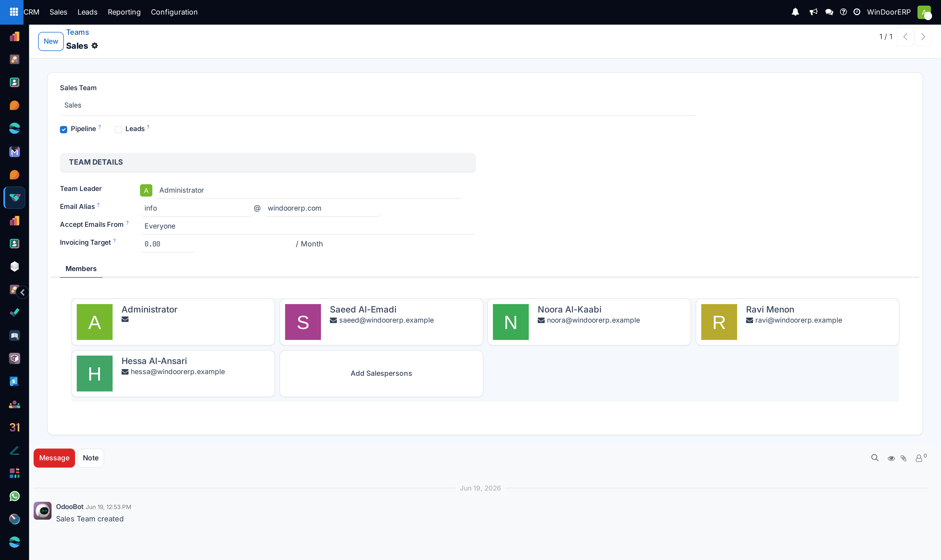Open the Ravi Menon member card

797,322
